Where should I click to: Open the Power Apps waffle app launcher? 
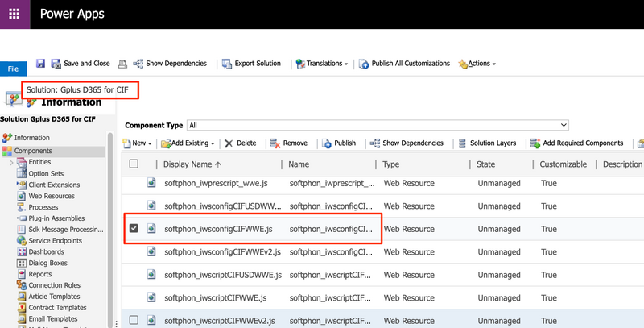[x=14, y=14]
